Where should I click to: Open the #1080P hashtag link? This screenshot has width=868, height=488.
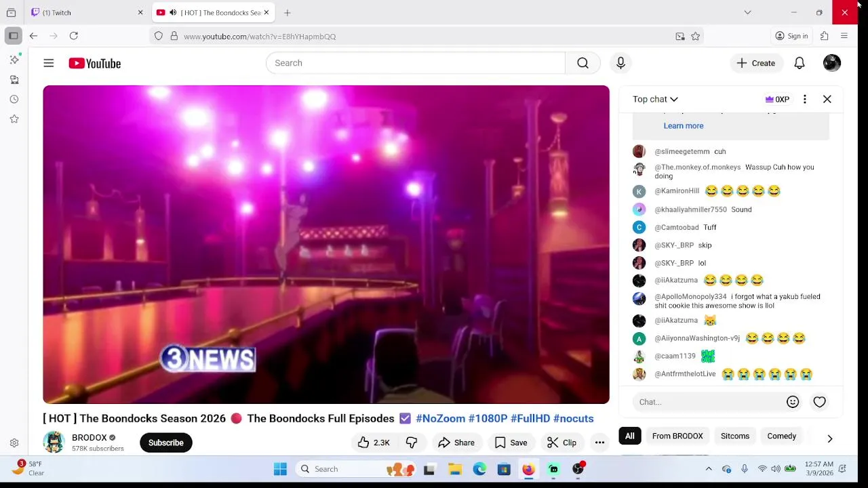pos(488,418)
